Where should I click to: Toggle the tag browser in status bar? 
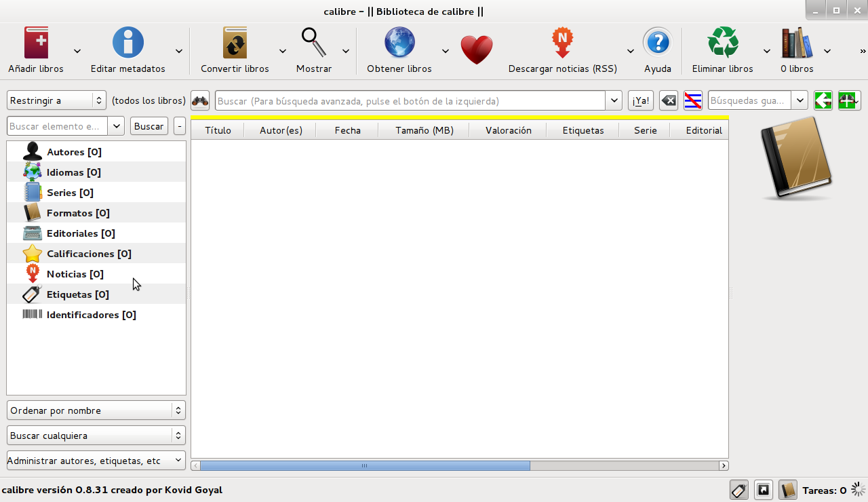[739, 490]
